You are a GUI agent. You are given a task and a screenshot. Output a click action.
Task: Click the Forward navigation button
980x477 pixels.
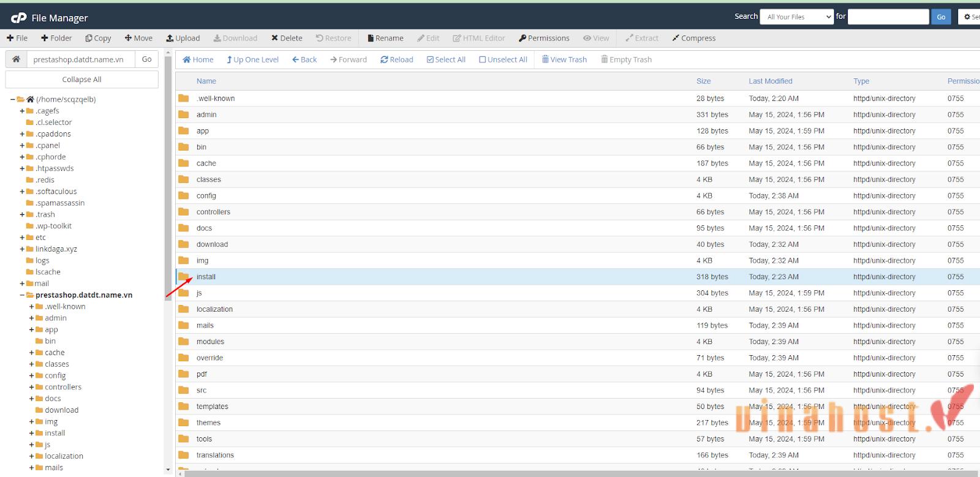coord(348,59)
